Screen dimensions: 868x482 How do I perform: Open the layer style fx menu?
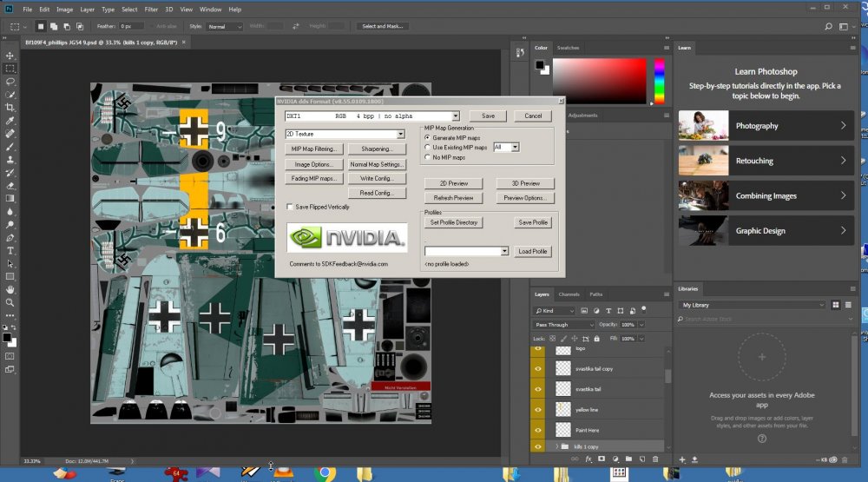(x=589, y=459)
